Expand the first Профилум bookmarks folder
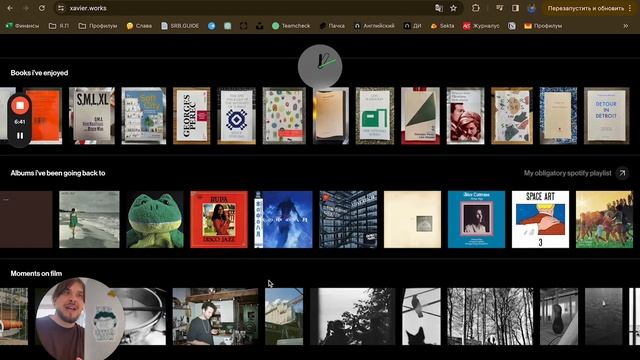This screenshot has width=640, height=360. (98, 26)
